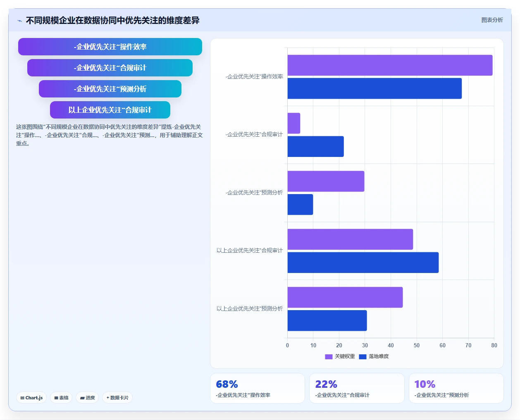Click the purple bar for 以上企业优先关注"预测分析
520x420 pixels.
[345, 297]
